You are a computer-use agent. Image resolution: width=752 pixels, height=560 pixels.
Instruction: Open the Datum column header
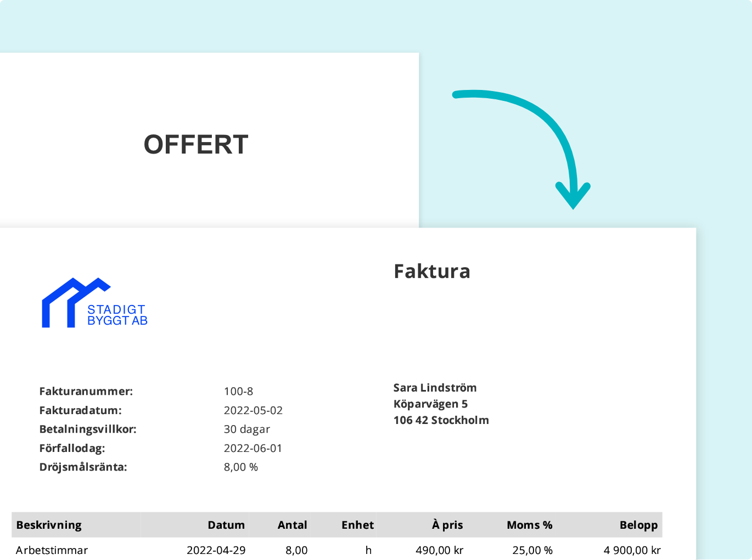[226, 525]
